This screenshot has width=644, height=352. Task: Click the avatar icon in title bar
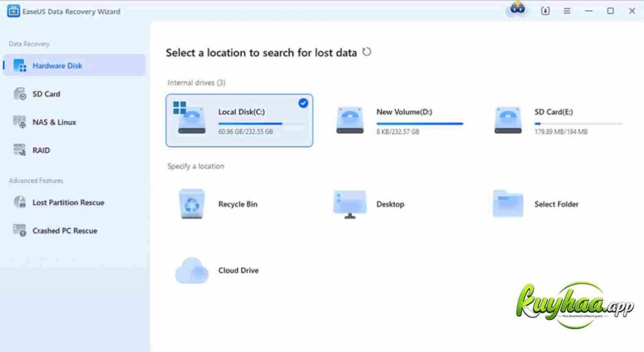point(518,8)
